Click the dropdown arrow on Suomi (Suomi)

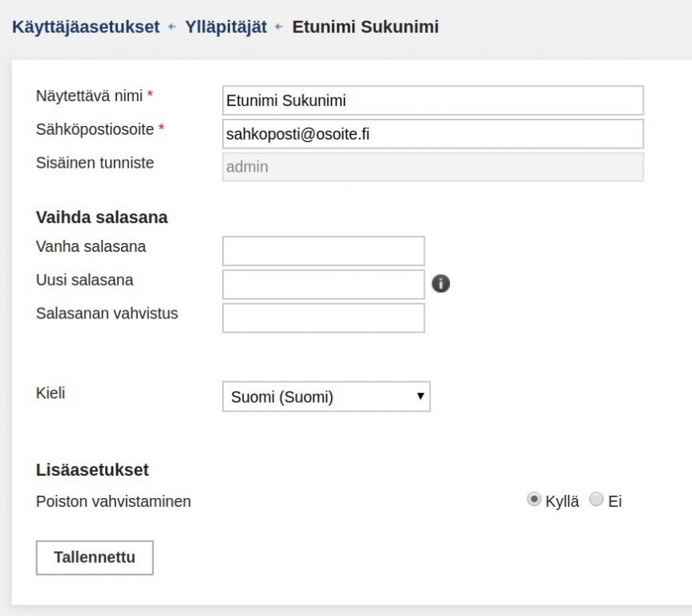(x=421, y=396)
